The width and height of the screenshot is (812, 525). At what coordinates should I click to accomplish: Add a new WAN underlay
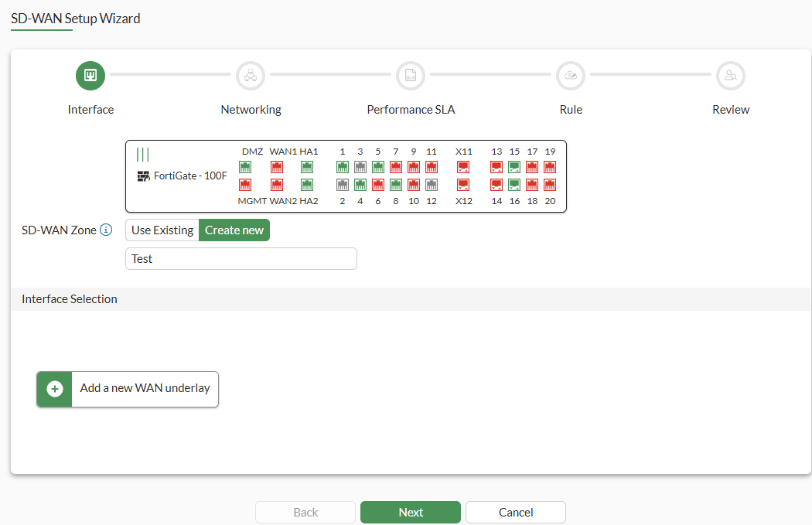[x=128, y=389]
